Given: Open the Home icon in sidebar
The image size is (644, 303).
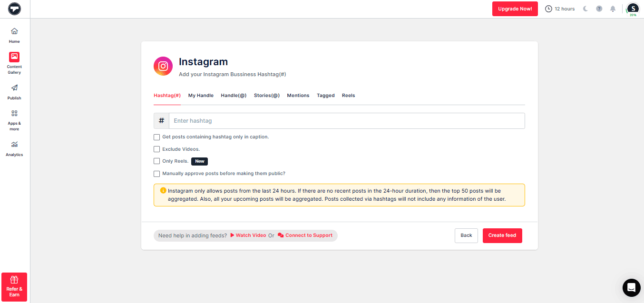Looking at the screenshot, I should [x=14, y=34].
